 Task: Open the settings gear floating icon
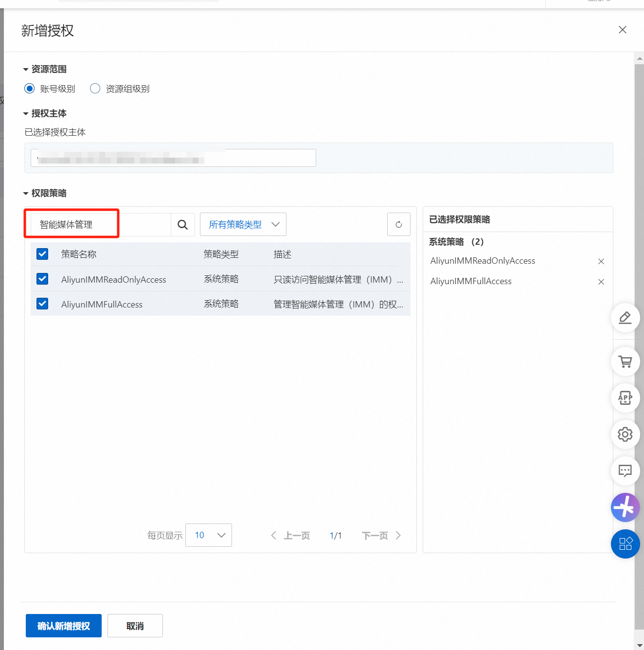pos(625,434)
